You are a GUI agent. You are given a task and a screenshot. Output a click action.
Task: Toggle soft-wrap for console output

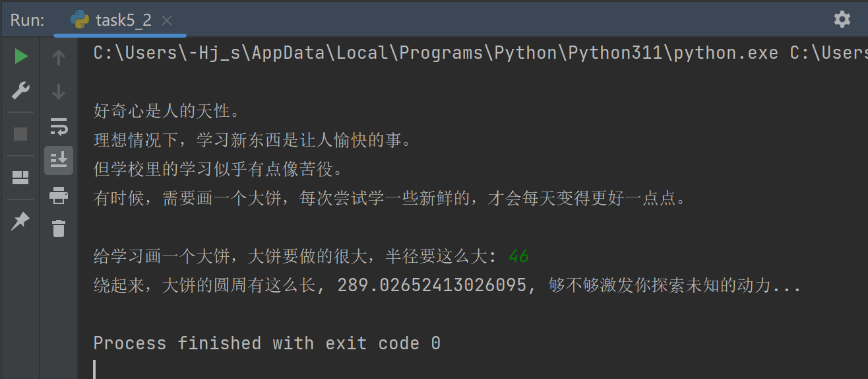[59, 126]
